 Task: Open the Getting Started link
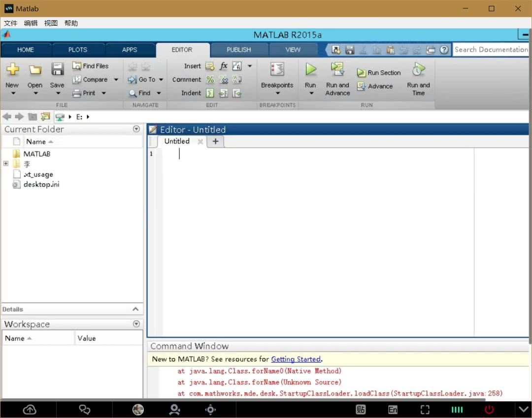[x=296, y=359]
